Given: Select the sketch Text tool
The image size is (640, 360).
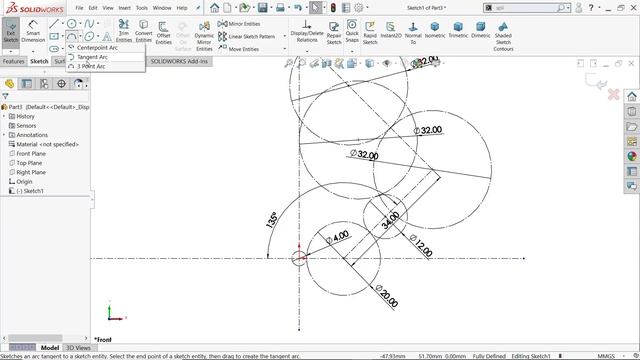Looking at the screenshot, I should (107, 37).
